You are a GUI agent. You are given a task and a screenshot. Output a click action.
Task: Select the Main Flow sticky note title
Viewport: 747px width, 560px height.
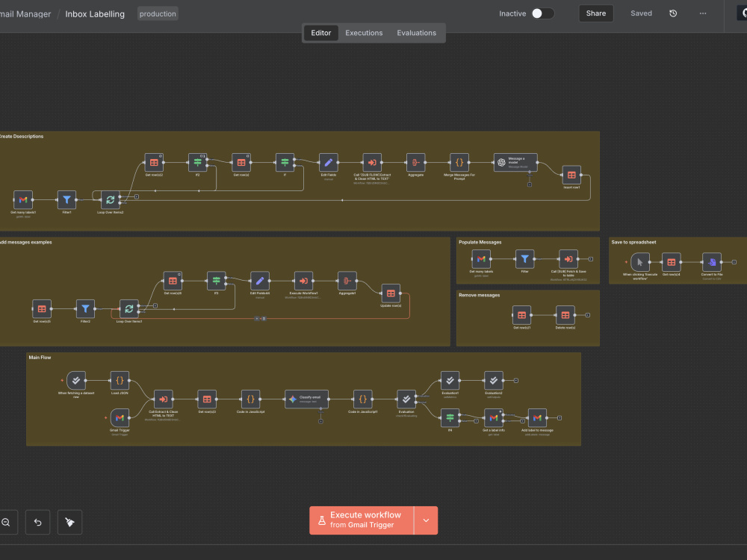[x=40, y=357]
